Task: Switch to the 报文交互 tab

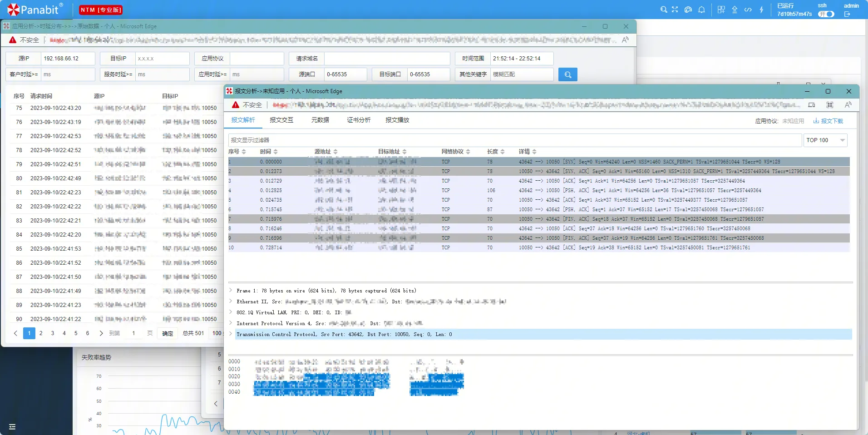Action: [x=281, y=120]
